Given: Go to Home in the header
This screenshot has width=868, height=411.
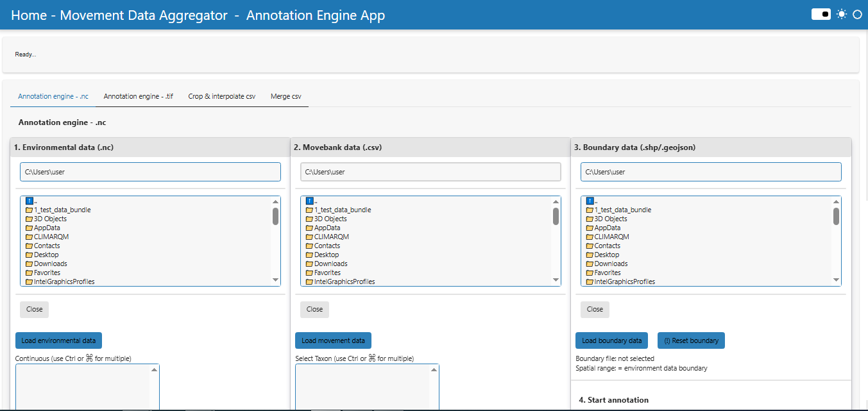Looking at the screenshot, I should [29, 15].
